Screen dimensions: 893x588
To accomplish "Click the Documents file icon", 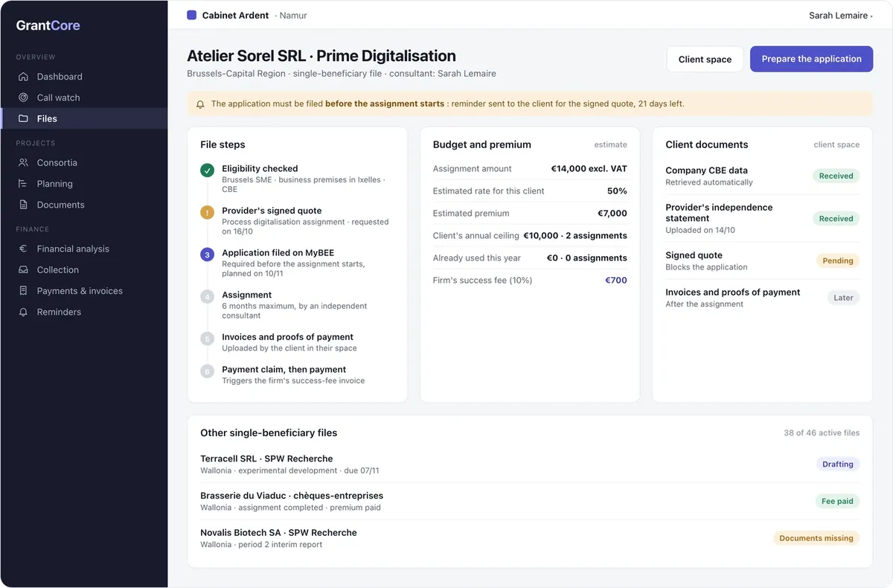I will 23,205.
